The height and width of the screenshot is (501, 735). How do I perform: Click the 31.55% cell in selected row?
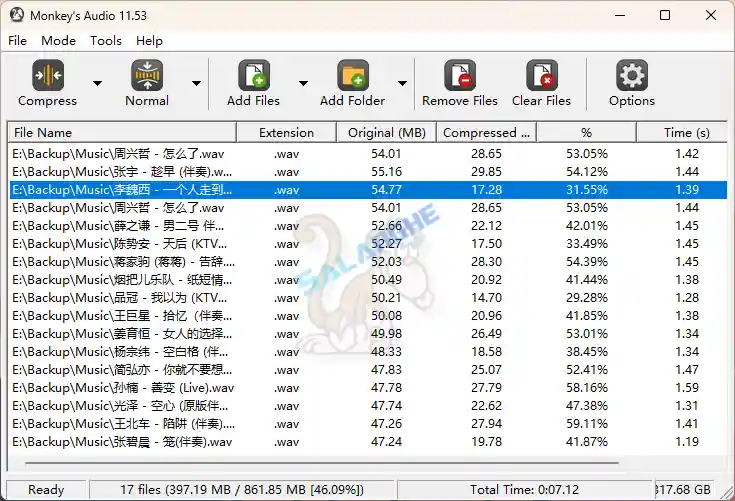(x=587, y=190)
